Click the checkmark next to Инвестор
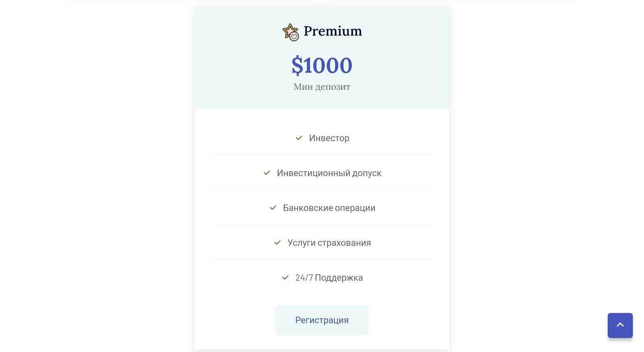The height and width of the screenshot is (352, 644). point(299,138)
